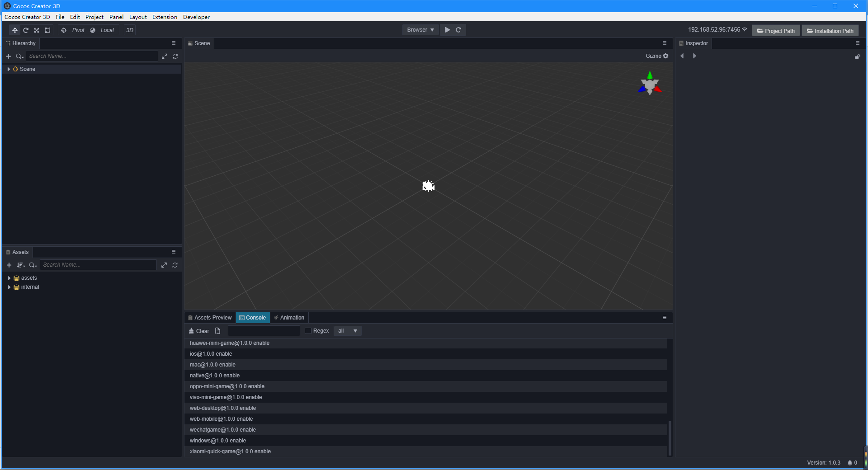
Task: Enable the Regex checkbox
Action: pos(308,331)
